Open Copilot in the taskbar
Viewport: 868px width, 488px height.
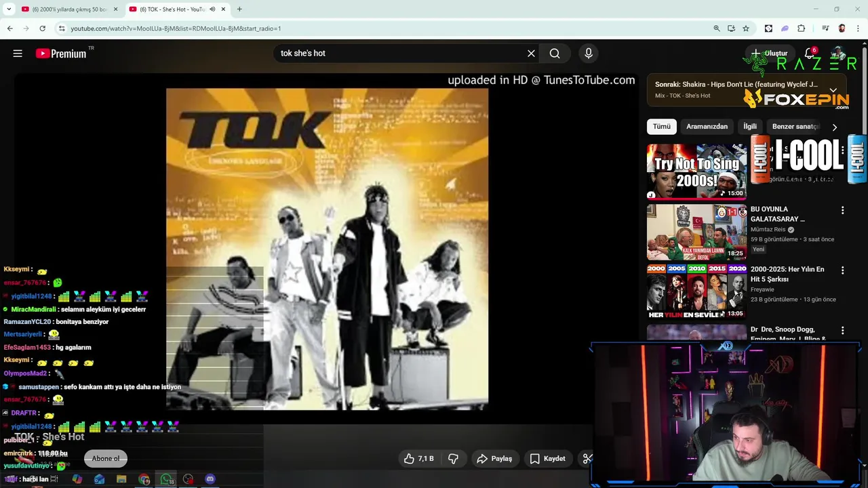pos(77,479)
